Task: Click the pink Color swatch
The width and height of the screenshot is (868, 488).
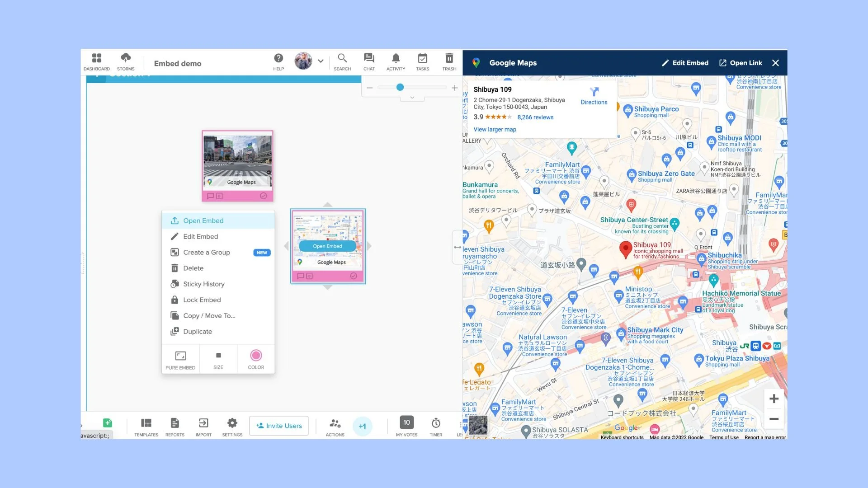Action: (x=256, y=356)
